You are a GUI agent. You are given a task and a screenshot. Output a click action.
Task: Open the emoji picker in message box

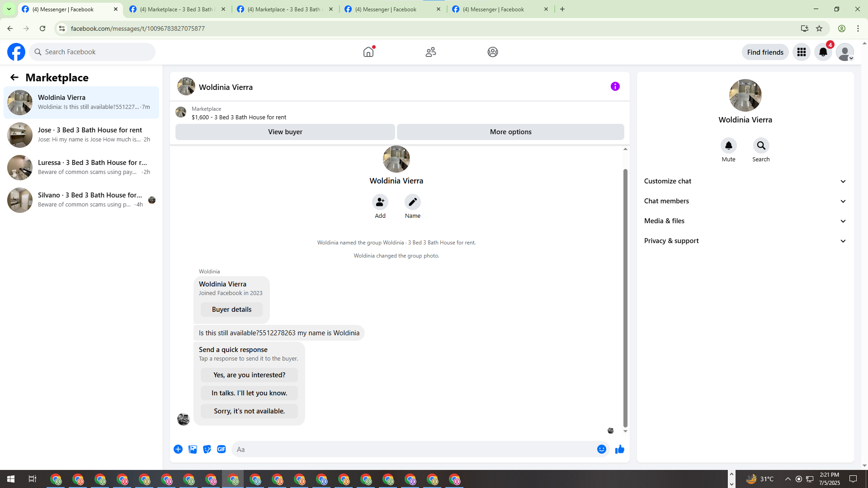(601, 449)
